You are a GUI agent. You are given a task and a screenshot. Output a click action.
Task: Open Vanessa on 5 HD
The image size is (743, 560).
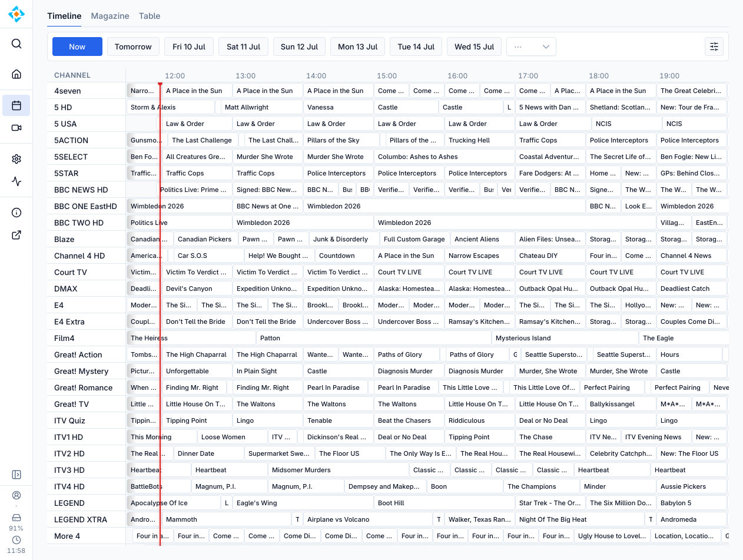point(339,107)
